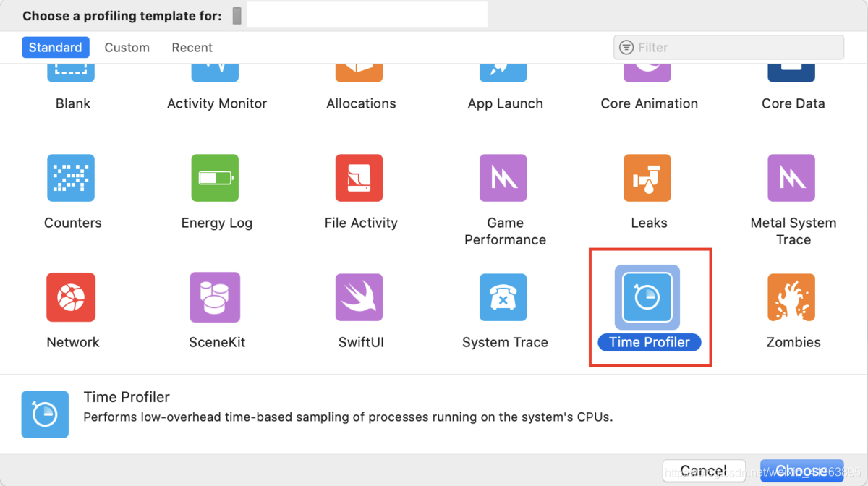Click the highlighted Time Profiler label
Image resolution: width=868 pixels, height=486 pixels.
(x=650, y=342)
